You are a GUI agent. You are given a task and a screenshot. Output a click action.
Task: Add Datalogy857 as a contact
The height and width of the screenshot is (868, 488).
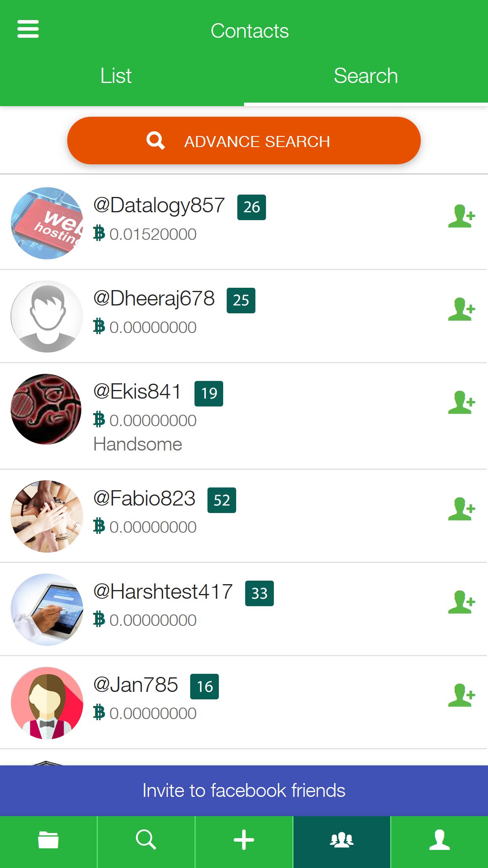(x=462, y=216)
